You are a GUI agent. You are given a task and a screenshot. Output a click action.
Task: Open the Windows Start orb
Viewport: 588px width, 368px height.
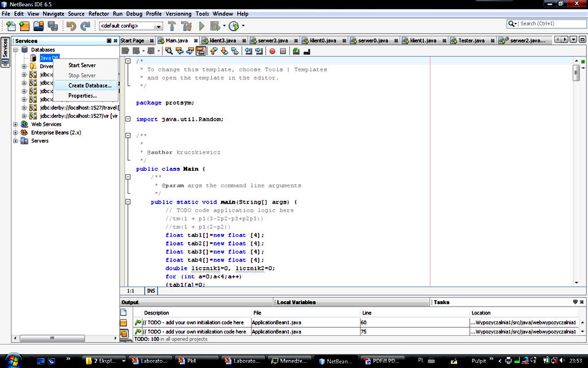(13, 361)
